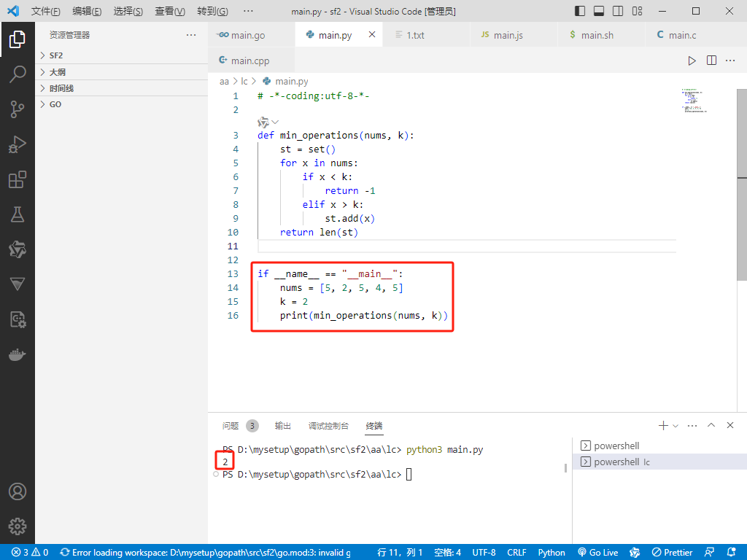Show more menu bar items via ellipsis
This screenshot has height=560, width=747.
tap(248, 11)
